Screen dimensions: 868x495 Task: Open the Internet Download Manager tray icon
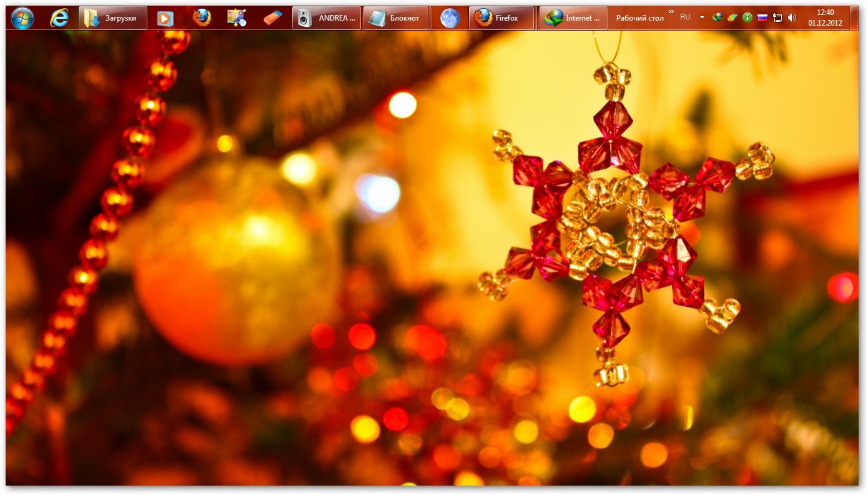coord(718,17)
